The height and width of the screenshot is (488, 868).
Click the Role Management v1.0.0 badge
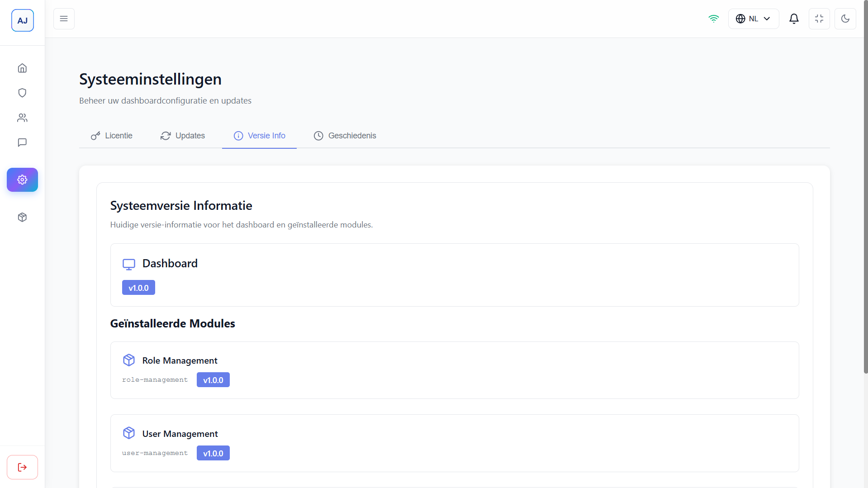pyautogui.click(x=213, y=380)
